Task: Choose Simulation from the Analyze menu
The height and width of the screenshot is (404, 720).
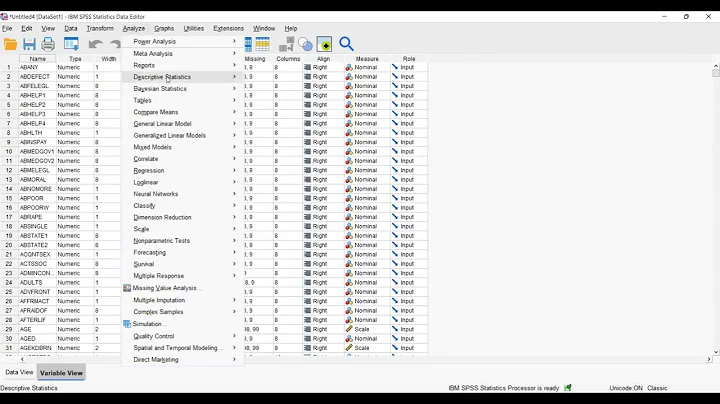Action: pyautogui.click(x=183, y=324)
